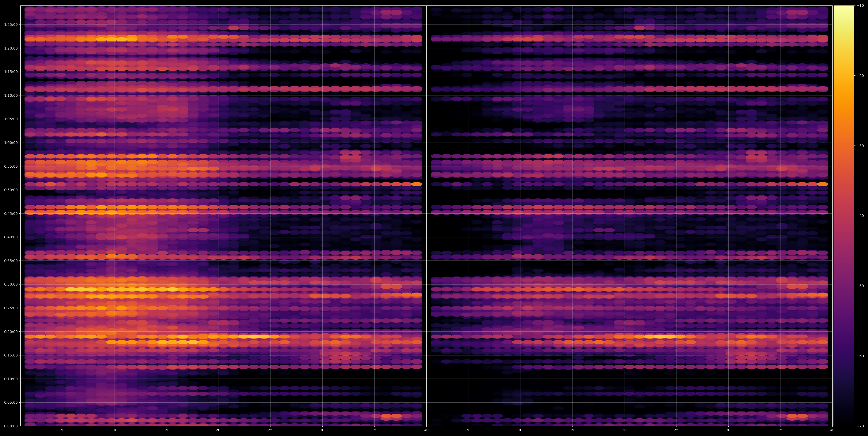Click the 1:05:00 y-axis tick label

click(11, 119)
